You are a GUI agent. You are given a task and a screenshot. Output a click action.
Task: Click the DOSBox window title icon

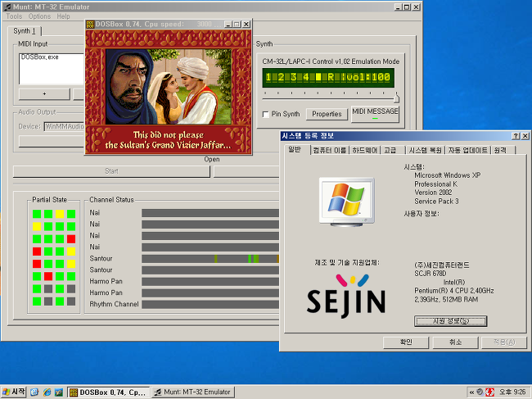[90, 24]
